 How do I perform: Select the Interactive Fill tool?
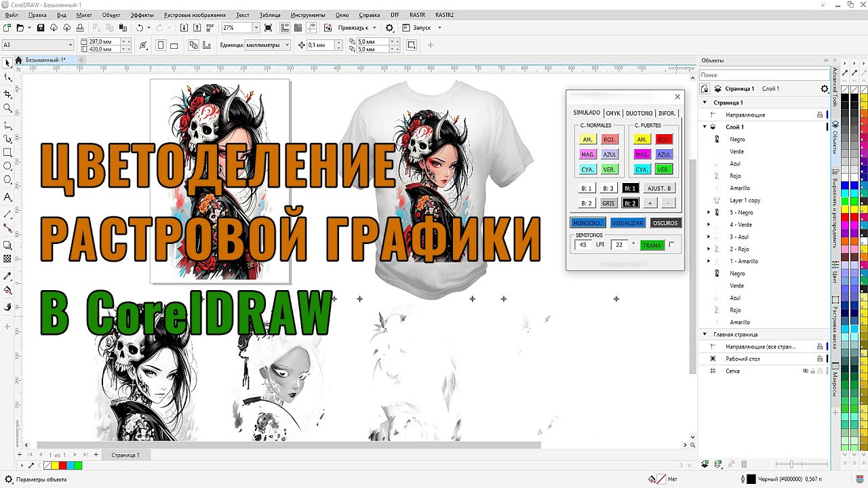(7, 290)
